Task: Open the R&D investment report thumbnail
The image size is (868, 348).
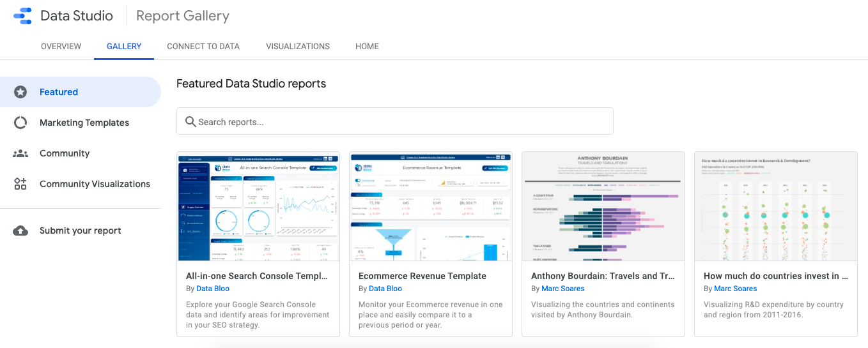Action: [776, 206]
